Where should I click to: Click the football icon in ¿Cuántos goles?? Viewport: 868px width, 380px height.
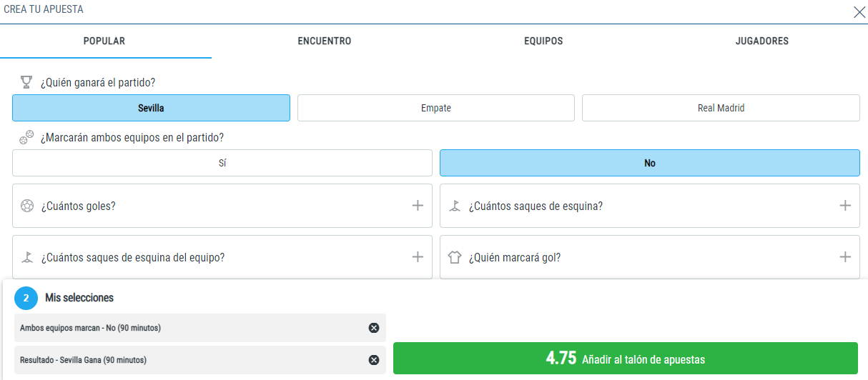click(27, 206)
